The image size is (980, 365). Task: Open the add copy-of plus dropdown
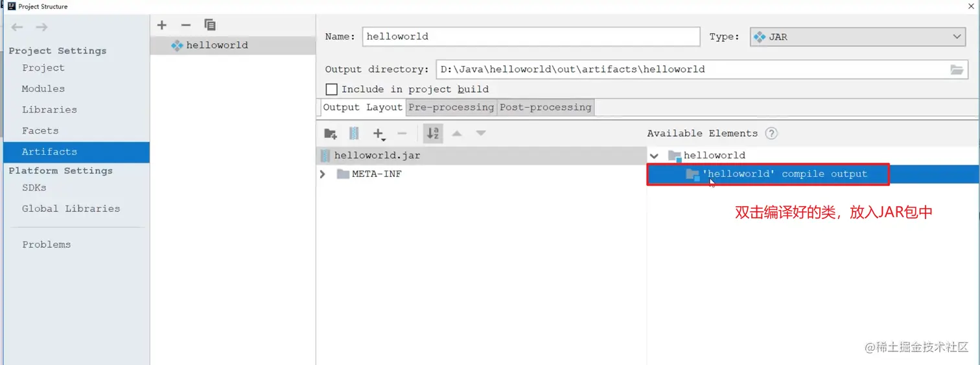tap(379, 134)
